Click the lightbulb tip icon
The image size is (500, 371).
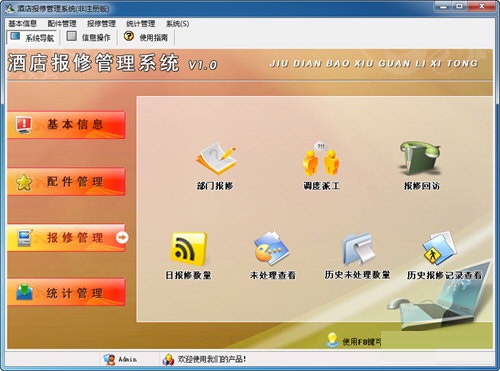[332, 340]
